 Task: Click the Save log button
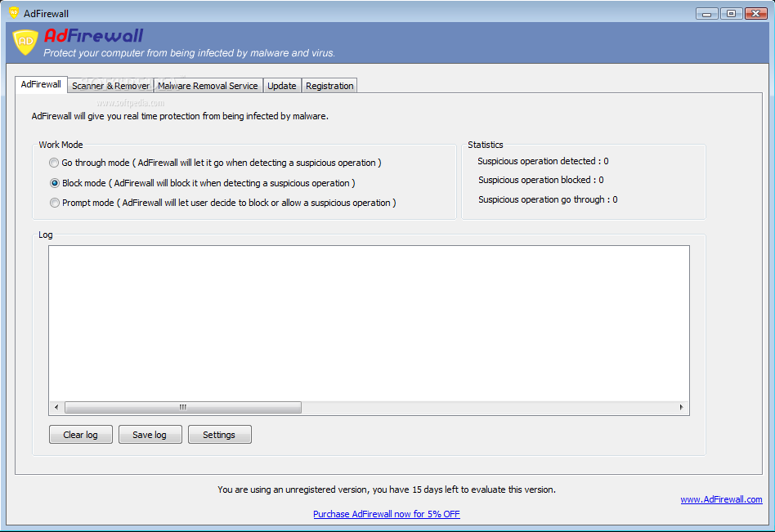[x=150, y=435]
